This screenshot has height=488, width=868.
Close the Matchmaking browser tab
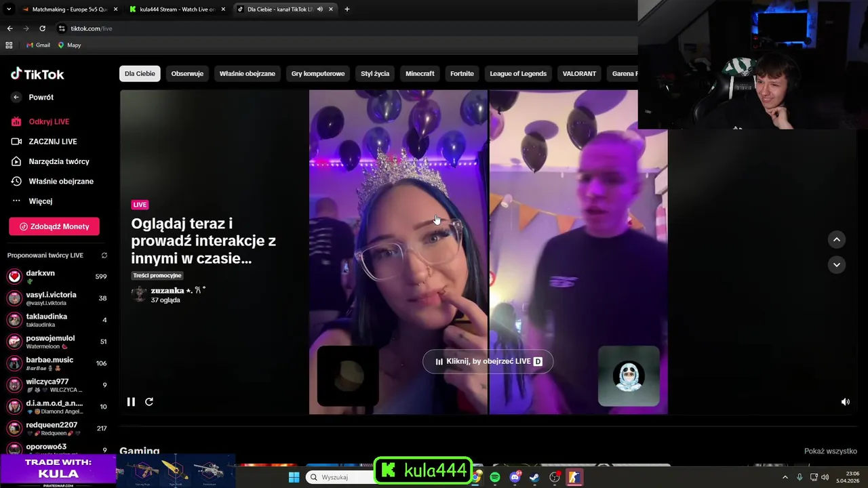pos(115,9)
